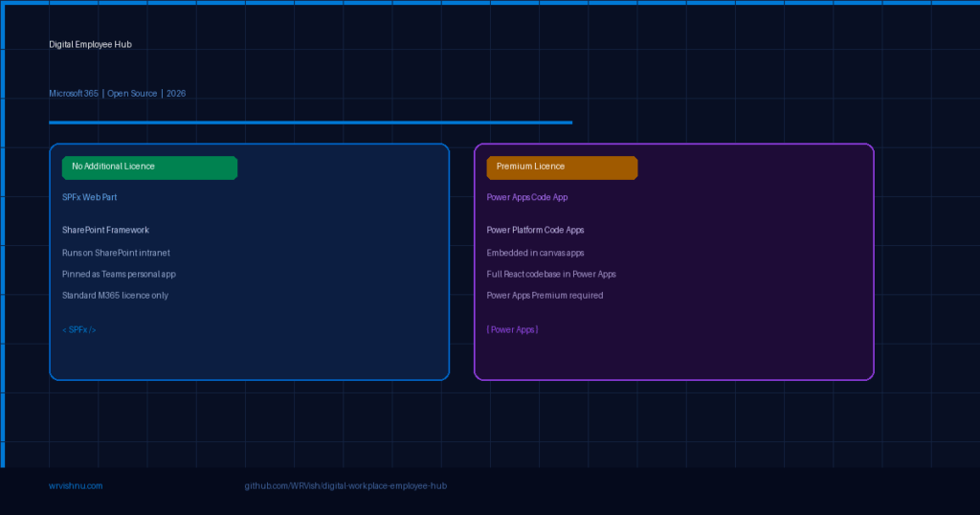This screenshot has width=980, height=515.
Task: Click Pinned as Teams personal app line
Action: (119, 274)
